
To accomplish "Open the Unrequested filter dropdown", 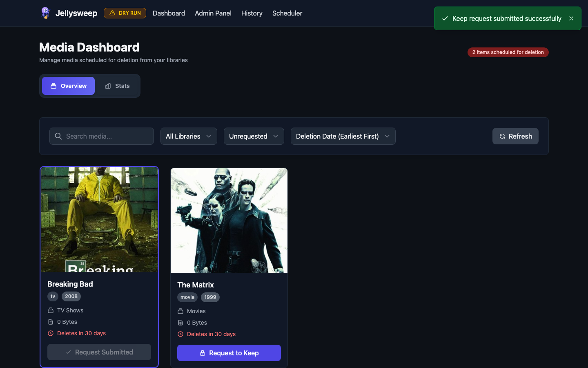I will coord(254,136).
